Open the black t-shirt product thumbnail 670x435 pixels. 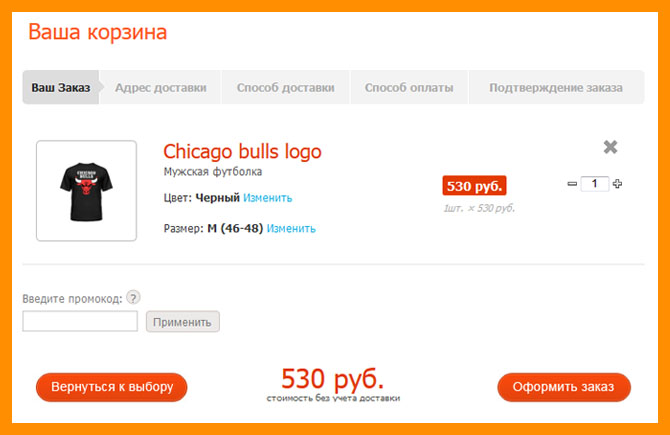[86, 191]
